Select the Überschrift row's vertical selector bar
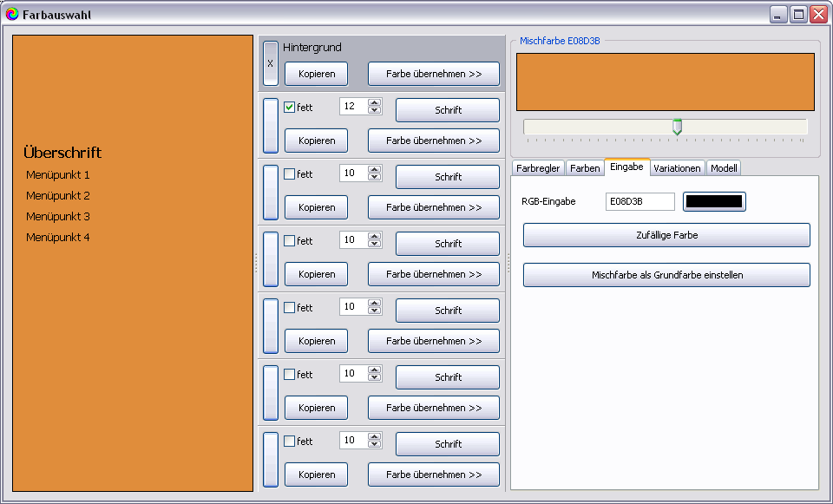 271,125
